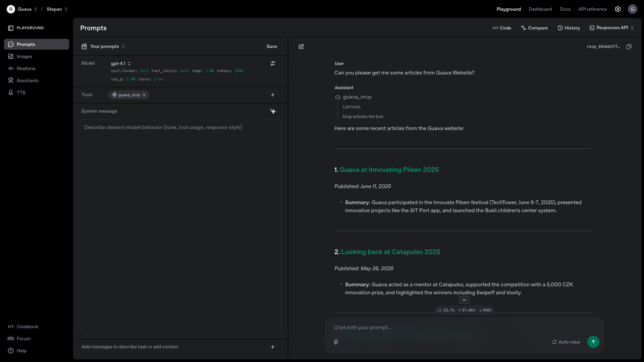This screenshot has width=644, height=362.
Task: Open the Your prompts dropdown
Action: [x=103, y=46]
